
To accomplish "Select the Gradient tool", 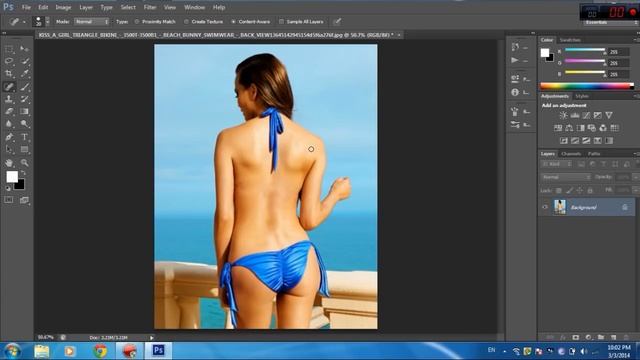I will [x=24, y=111].
